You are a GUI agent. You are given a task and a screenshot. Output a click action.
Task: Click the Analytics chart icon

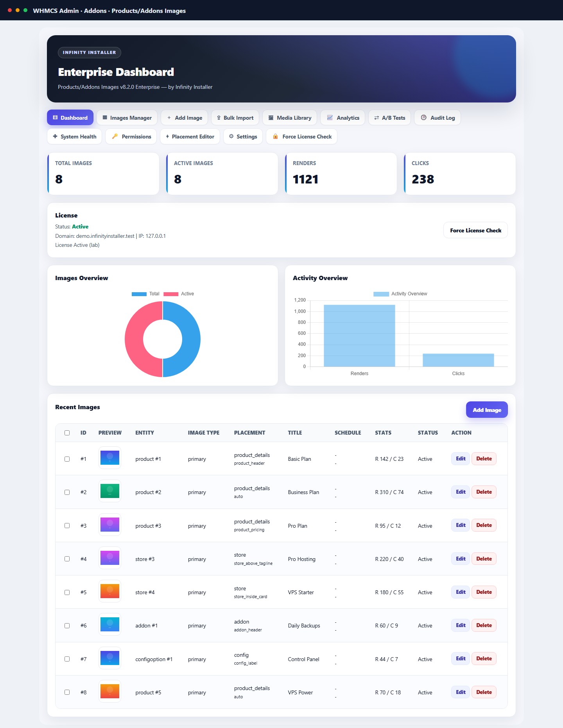[x=330, y=117]
